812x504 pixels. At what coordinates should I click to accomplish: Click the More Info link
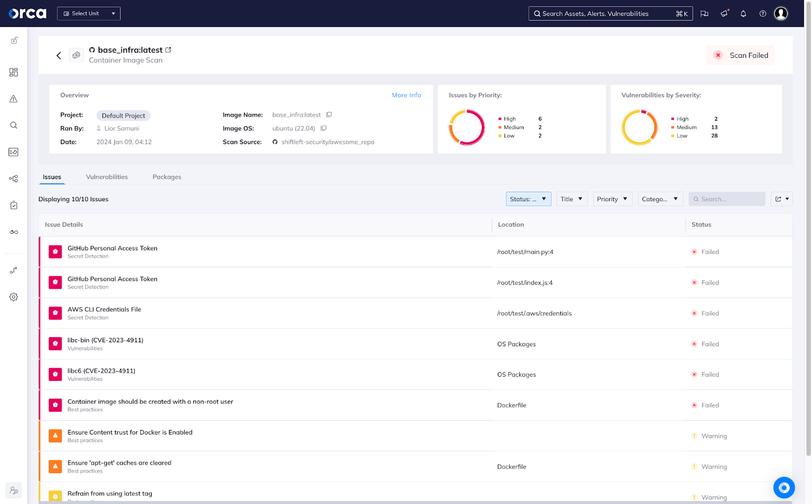(406, 95)
